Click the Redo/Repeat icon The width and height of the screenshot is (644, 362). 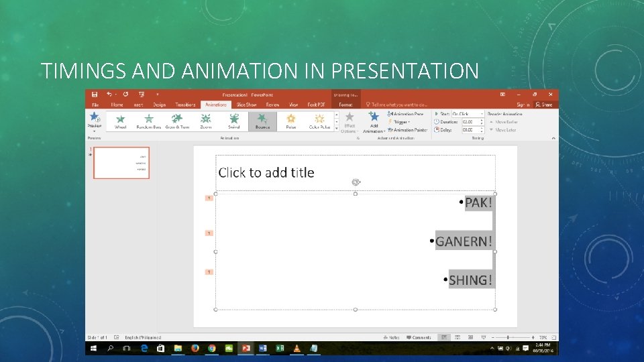(125, 95)
